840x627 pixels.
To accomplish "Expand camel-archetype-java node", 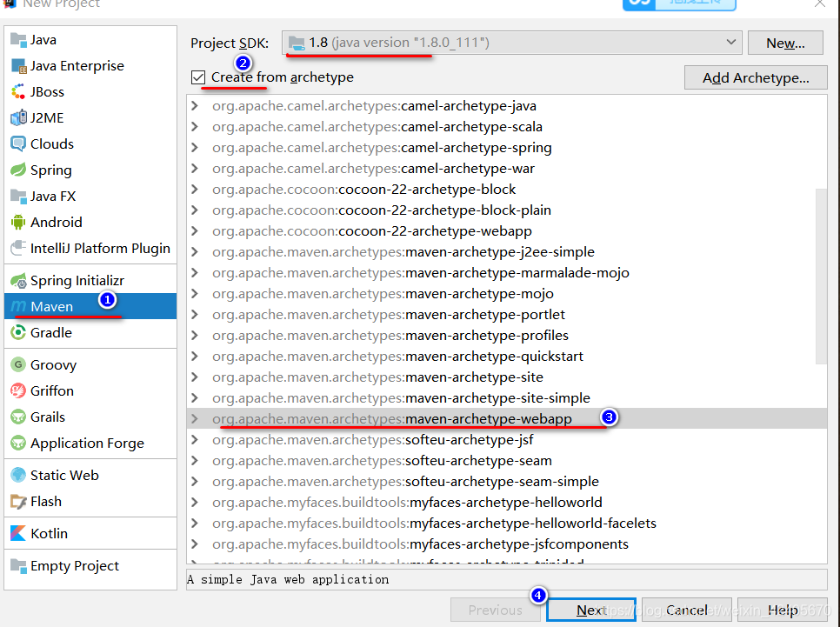I will coord(195,105).
